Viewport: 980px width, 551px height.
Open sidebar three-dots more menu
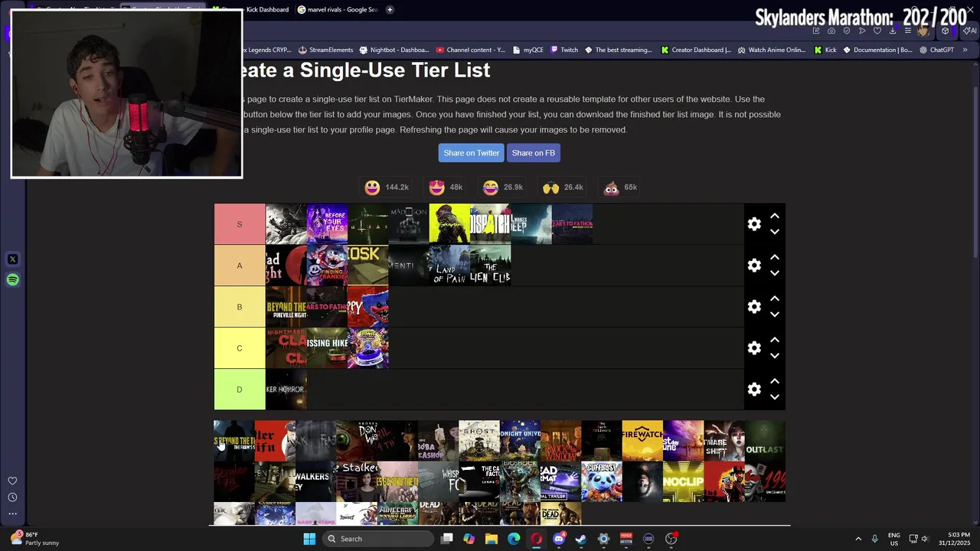click(x=12, y=514)
